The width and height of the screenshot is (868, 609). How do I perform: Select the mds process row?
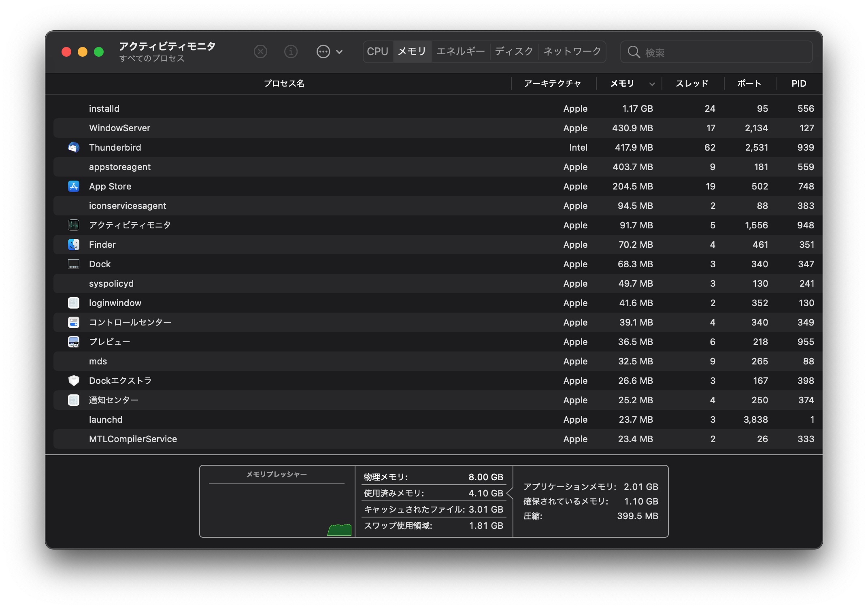pyautogui.click(x=438, y=361)
